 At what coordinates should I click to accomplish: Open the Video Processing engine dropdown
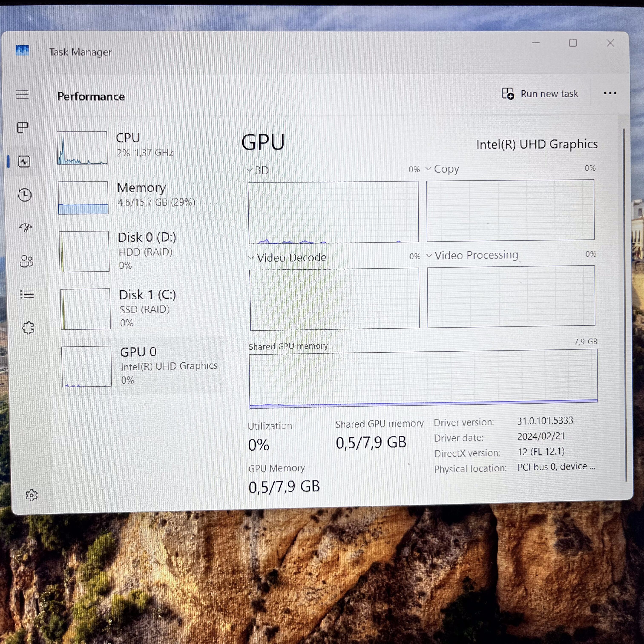coord(472,255)
